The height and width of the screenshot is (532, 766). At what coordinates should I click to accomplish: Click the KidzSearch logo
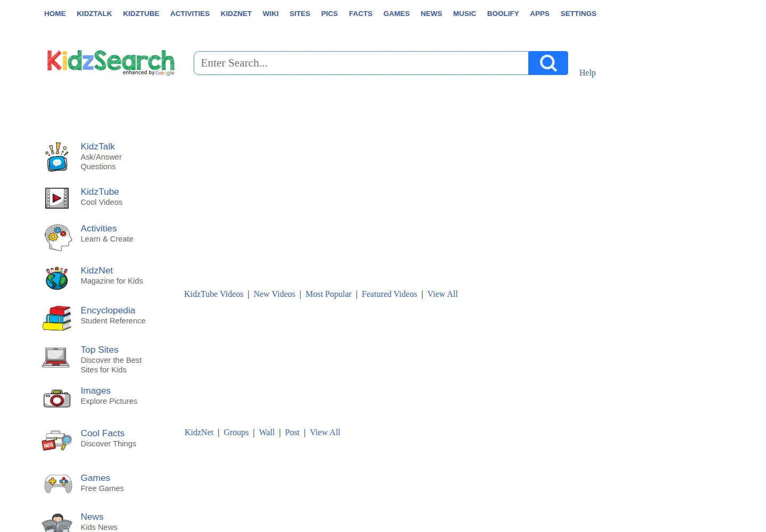[111, 62]
